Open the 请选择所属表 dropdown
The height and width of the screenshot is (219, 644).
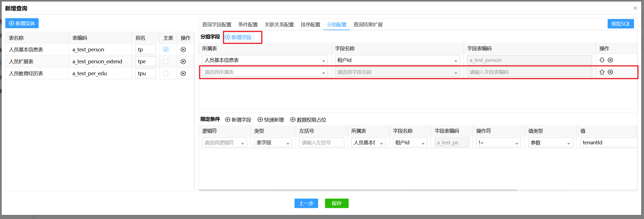[x=265, y=72]
